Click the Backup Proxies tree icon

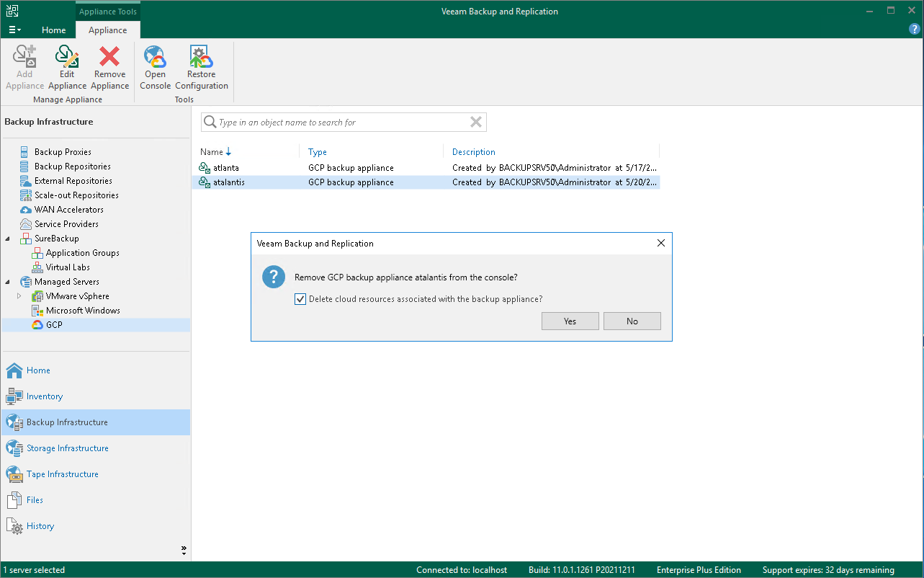[26, 152]
